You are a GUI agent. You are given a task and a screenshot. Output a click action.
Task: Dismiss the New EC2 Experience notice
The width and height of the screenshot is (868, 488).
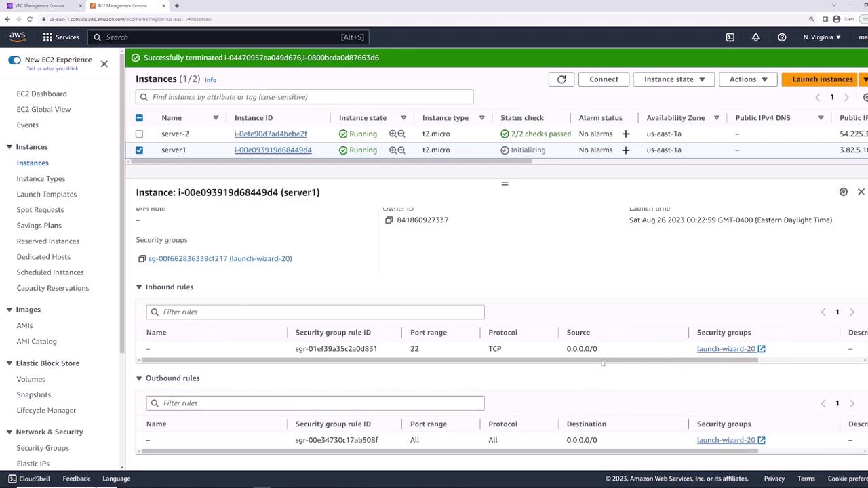point(104,64)
